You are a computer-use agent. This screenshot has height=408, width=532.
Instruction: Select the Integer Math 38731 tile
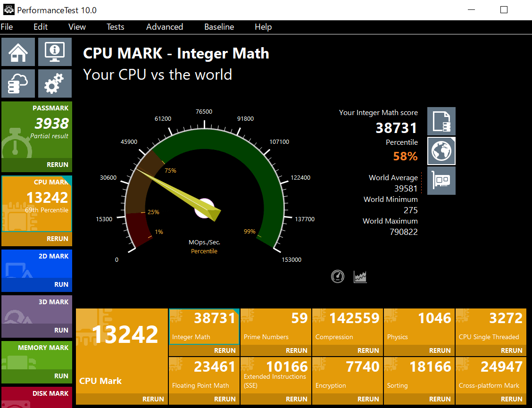pyautogui.click(x=204, y=326)
